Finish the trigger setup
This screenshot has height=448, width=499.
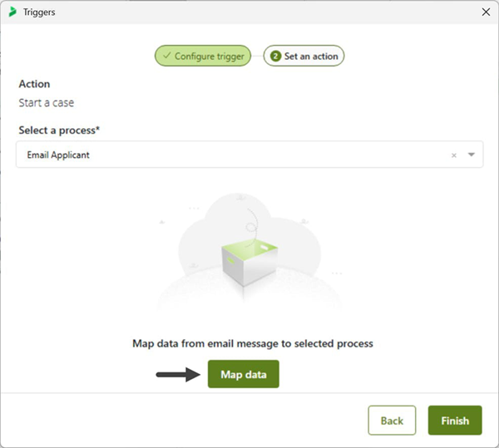pyautogui.click(x=455, y=421)
